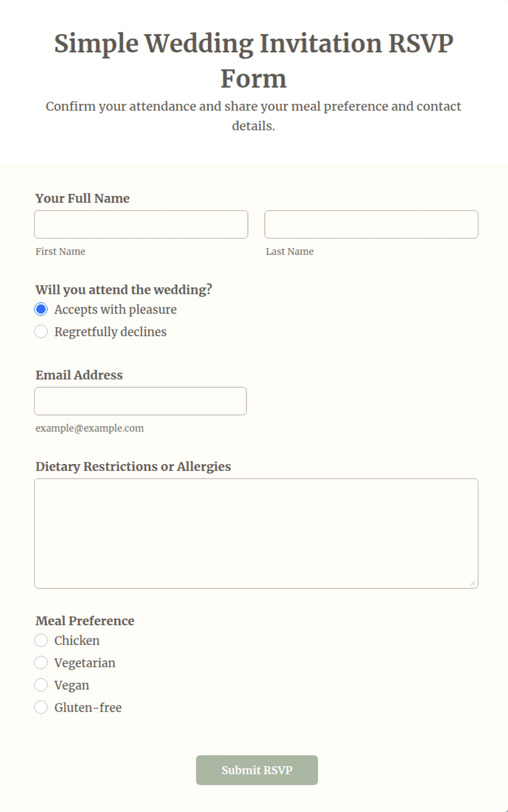Click the Last Name input field
This screenshot has height=812, width=508.
tap(371, 224)
